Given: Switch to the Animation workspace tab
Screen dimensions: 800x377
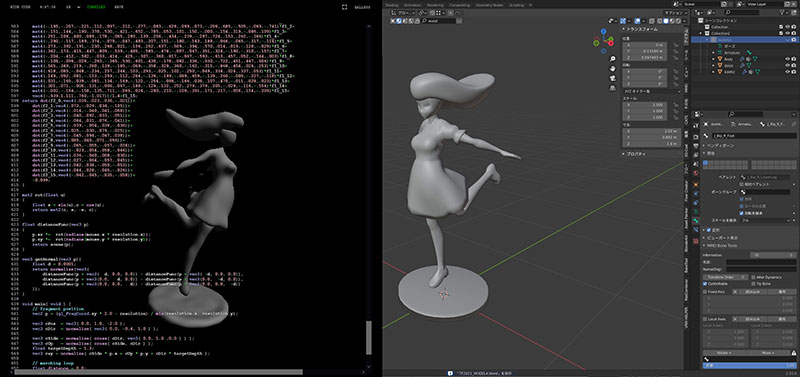Looking at the screenshot, I should [412, 5].
